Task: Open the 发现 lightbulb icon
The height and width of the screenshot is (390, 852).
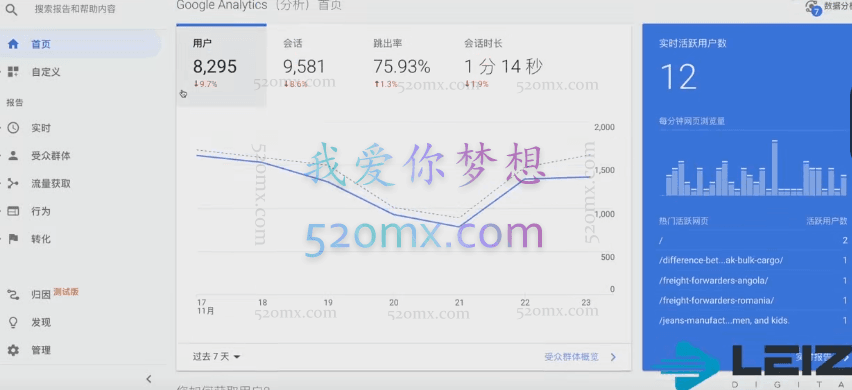Action: click(13, 322)
